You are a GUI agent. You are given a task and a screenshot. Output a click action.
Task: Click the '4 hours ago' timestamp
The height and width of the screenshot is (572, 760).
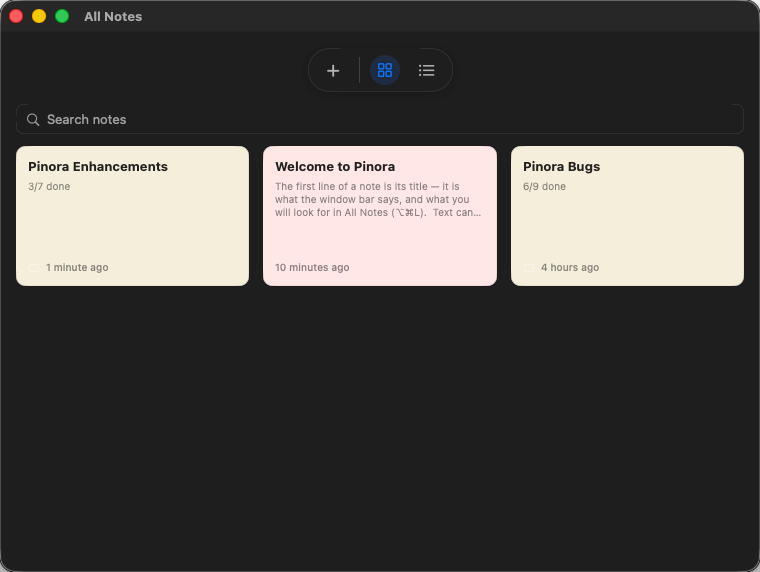pyautogui.click(x=570, y=268)
